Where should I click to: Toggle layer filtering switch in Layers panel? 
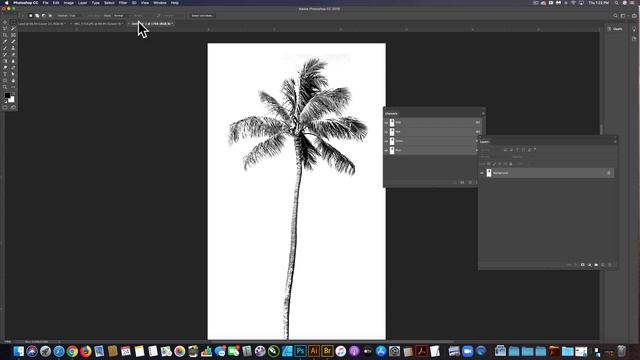click(x=535, y=149)
